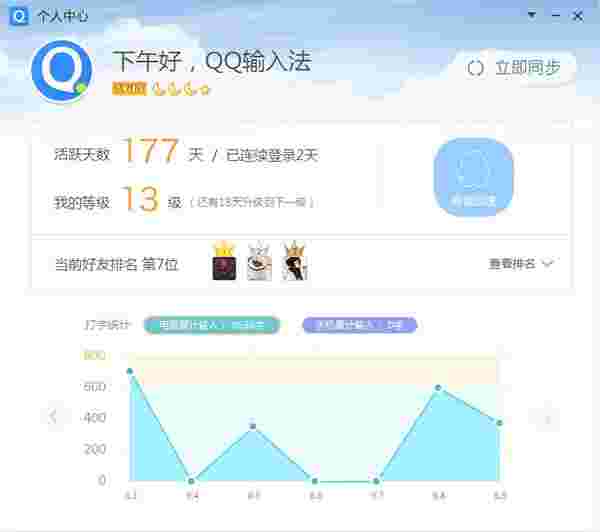Open second-place friend avatar with silver crown

(259, 261)
